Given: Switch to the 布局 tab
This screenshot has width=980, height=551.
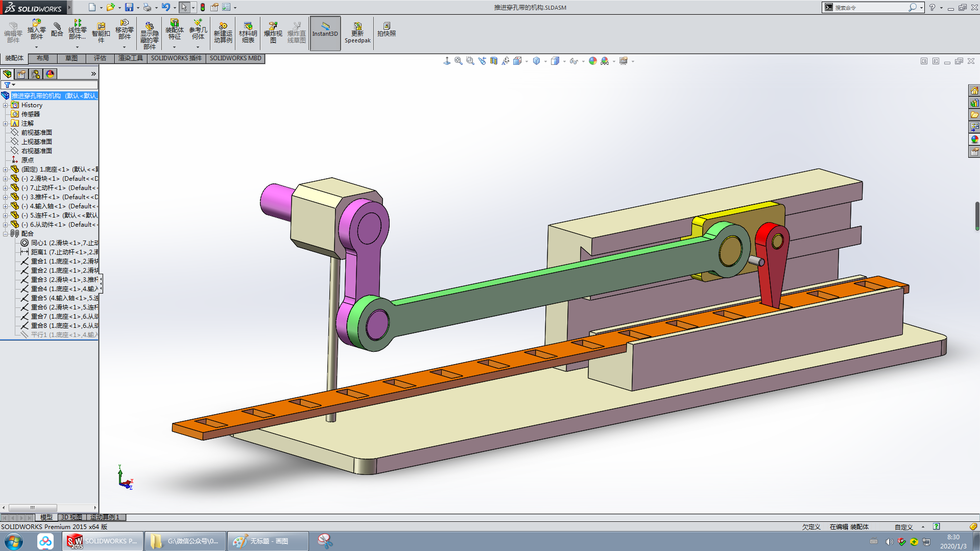Looking at the screenshot, I should point(43,58).
